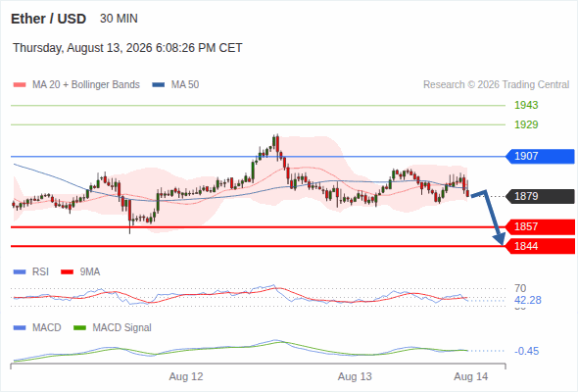This screenshot has width=578, height=392.
Task: Click the MACD Signal legend label
Action: (x=122, y=328)
